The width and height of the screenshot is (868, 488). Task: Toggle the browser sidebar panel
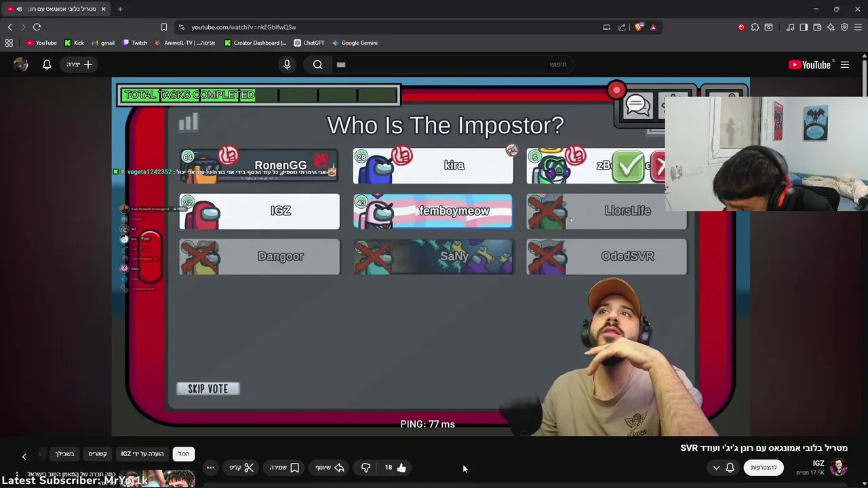804,27
